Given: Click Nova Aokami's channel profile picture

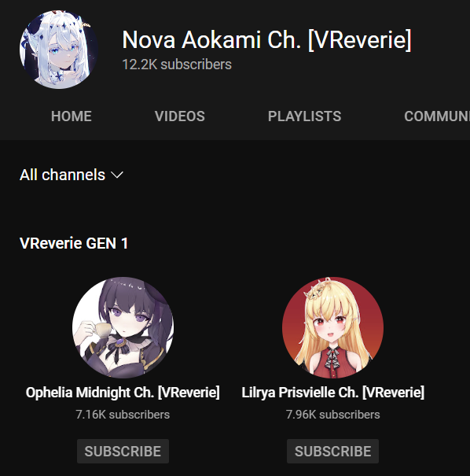Looking at the screenshot, I should [x=59, y=50].
